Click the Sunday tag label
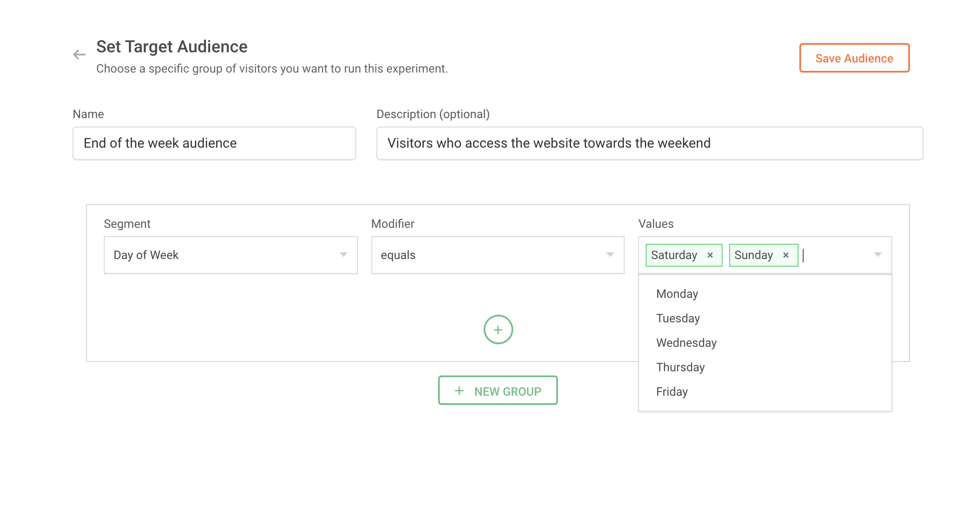The width and height of the screenshot is (980, 513). coord(753,255)
